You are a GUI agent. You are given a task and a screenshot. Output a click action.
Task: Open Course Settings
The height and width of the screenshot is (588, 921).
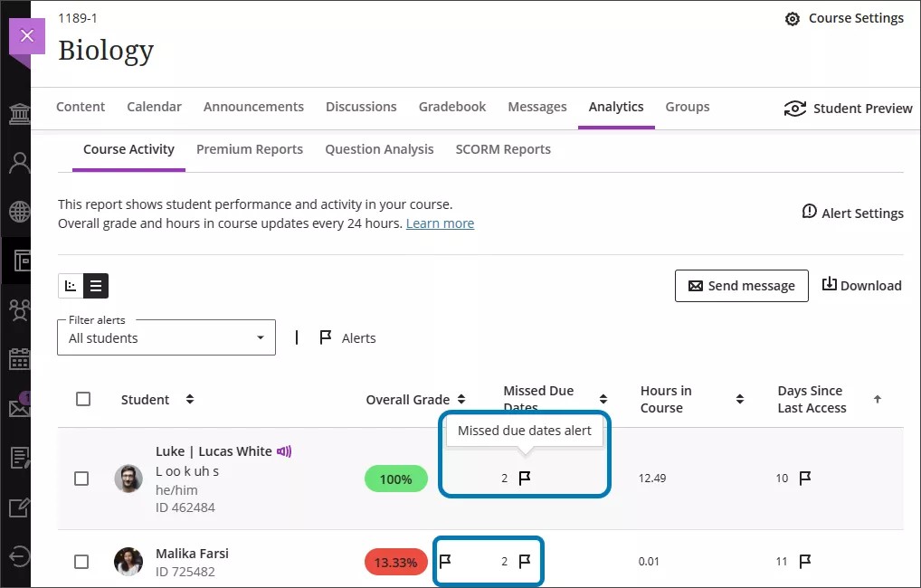pyautogui.click(x=844, y=17)
